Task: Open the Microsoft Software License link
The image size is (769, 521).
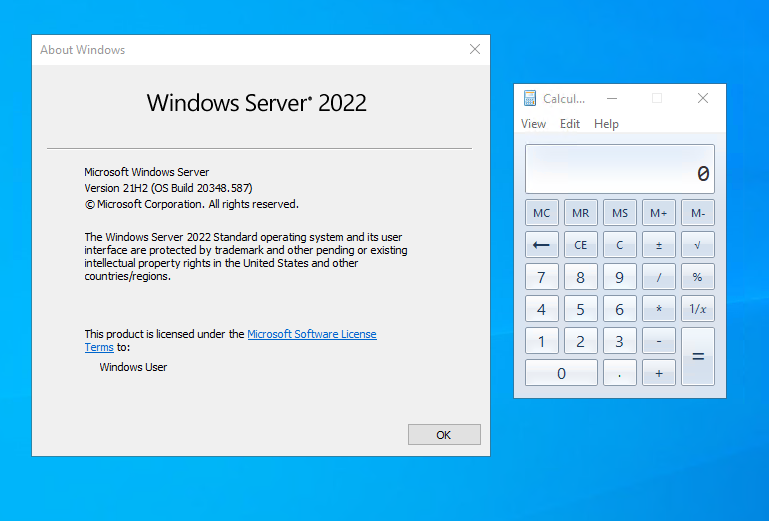Action: tap(312, 334)
